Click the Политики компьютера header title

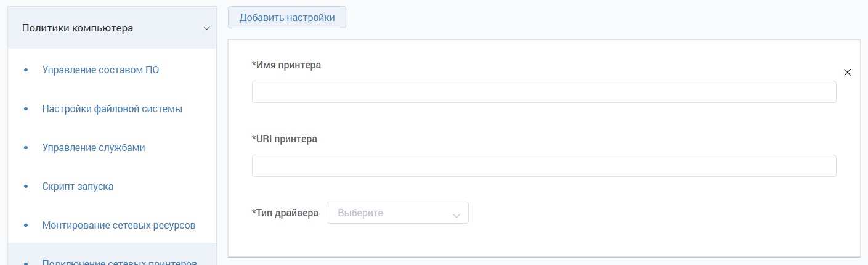(x=78, y=28)
